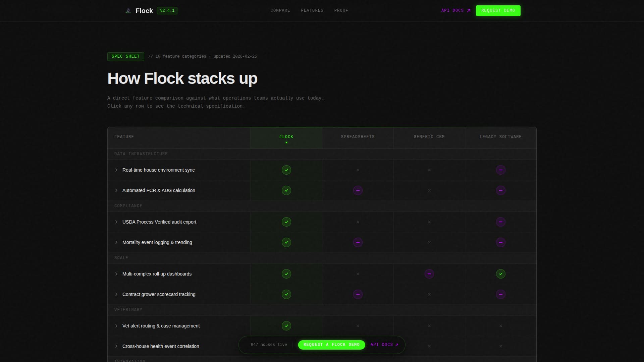Expand the USDA Process Verified audit export row
The height and width of the screenshot is (362, 644).
point(116,222)
